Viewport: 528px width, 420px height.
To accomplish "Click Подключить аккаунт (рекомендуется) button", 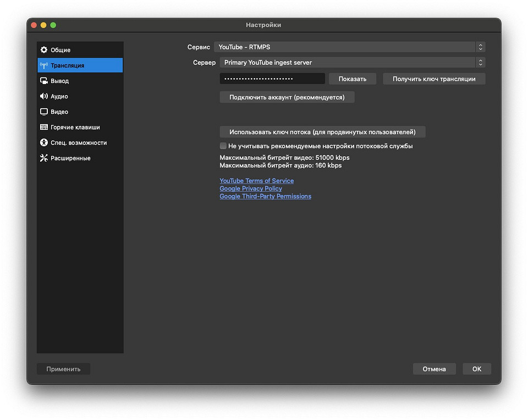I will (x=287, y=97).
